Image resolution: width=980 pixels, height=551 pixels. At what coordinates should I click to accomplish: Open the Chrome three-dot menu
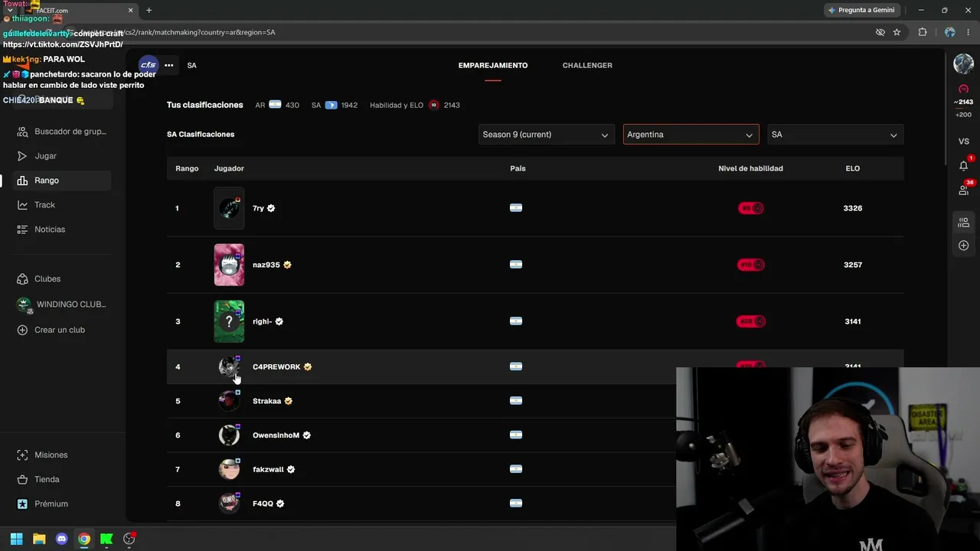point(968,32)
